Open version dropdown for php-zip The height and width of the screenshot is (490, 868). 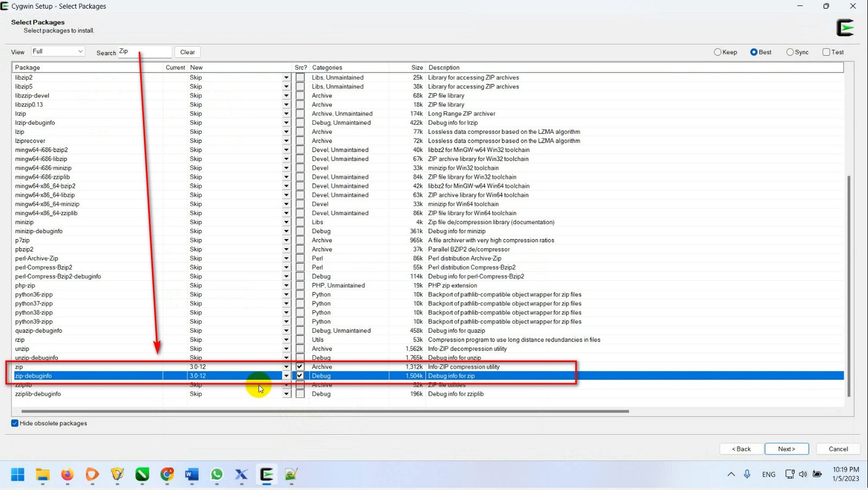(x=286, y=286)
